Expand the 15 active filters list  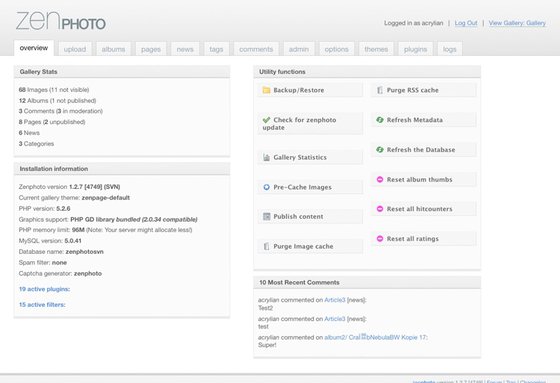(x=42, y=305)
